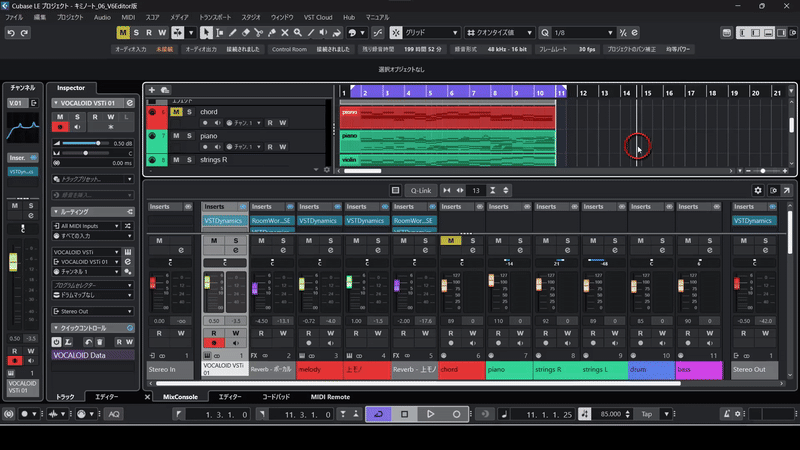Open the MixConsole settings gear

click(758, 190)
